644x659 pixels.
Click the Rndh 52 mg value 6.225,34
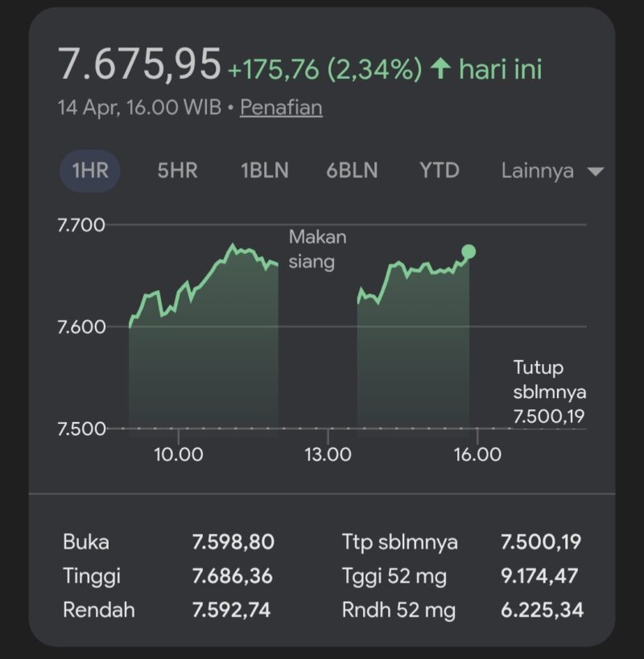[x=541, y=610]
